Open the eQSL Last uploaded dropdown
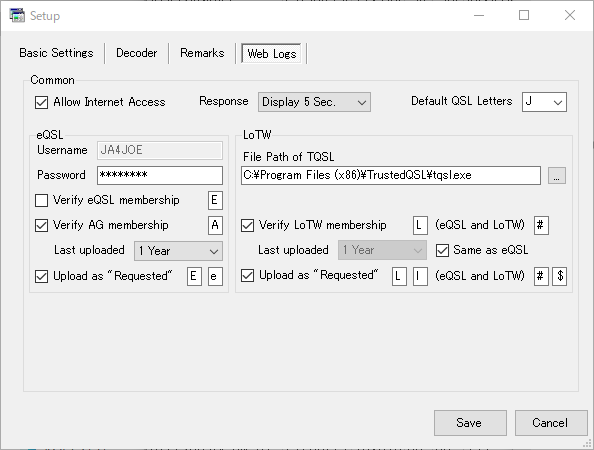 178,251
